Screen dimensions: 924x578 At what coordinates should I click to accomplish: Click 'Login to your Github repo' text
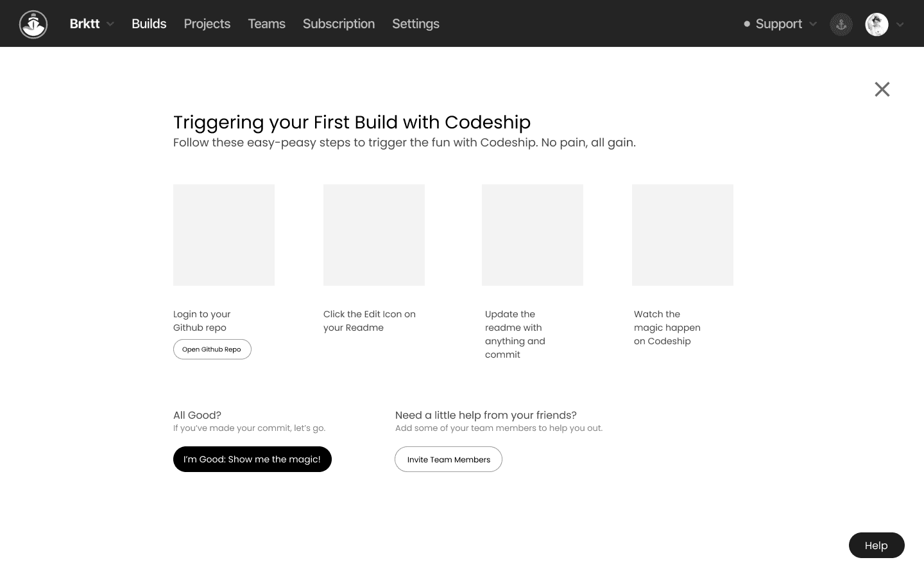tap(202, 321)
